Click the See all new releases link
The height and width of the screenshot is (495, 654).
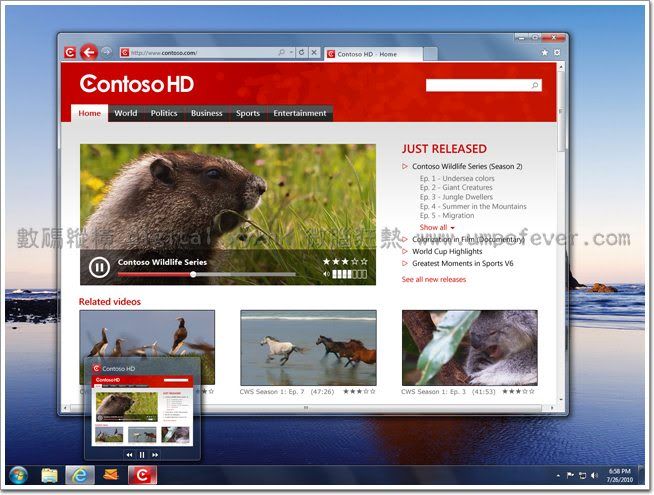tap(433, 280)
